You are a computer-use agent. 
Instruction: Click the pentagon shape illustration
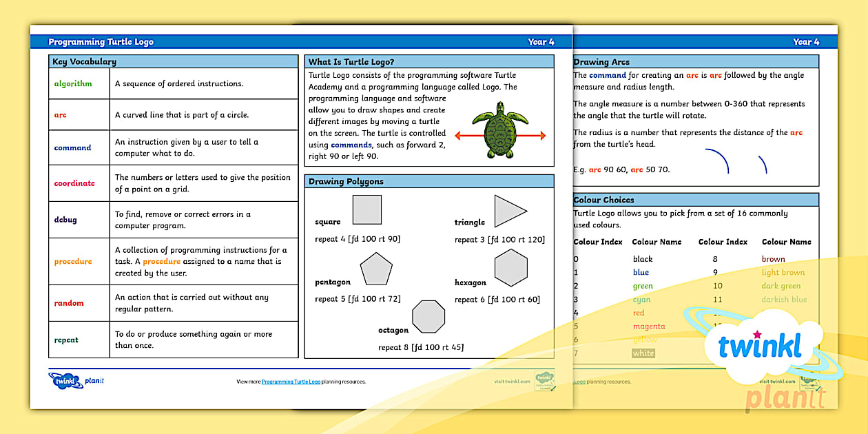click(377, 269)
